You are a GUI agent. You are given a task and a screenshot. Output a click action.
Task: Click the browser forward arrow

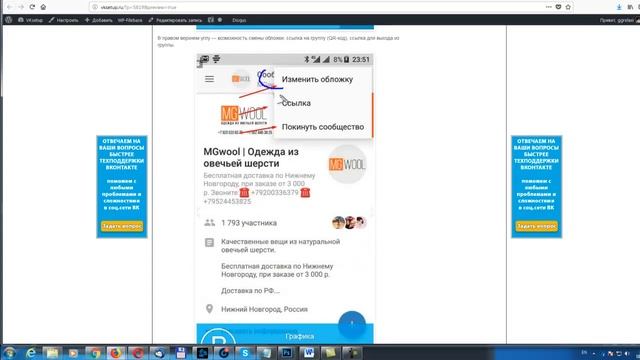(20, 7)
